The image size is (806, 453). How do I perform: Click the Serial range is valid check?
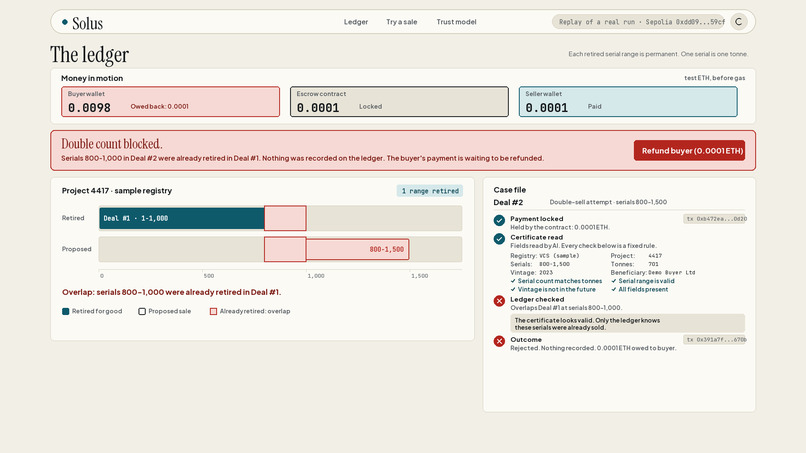[x=643, y=281]
